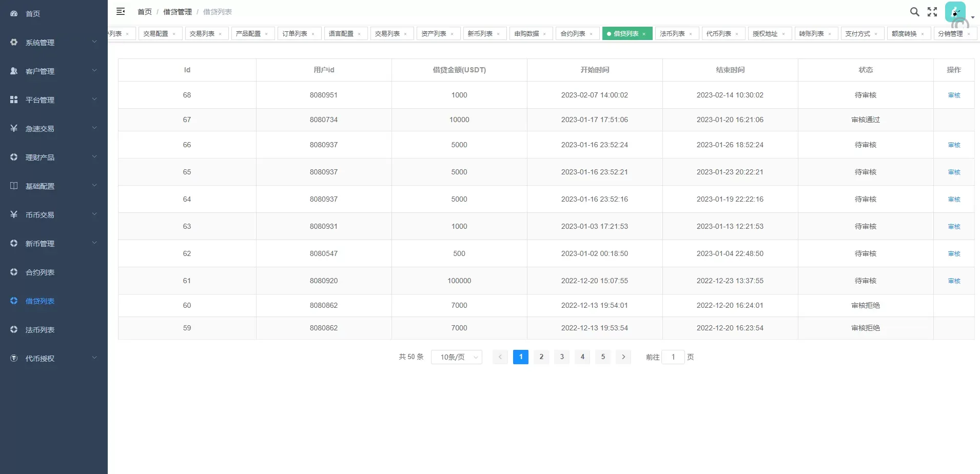Close the 法币列表 tab
Viewport: 980px width, 474px height.
[x=691, y=34]
